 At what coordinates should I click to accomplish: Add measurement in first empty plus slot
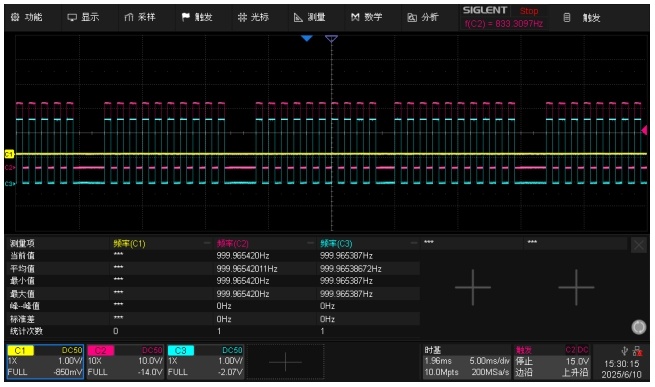[x=472, y=287]
